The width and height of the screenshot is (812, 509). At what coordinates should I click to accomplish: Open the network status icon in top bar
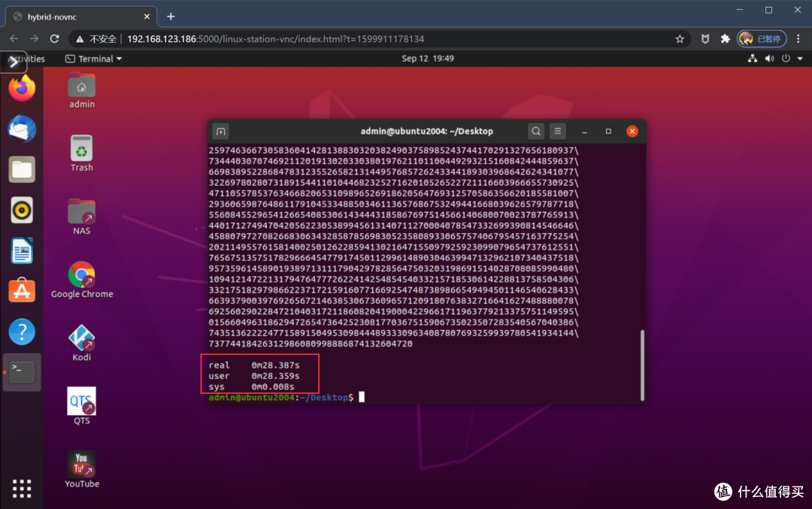(753, 59)
